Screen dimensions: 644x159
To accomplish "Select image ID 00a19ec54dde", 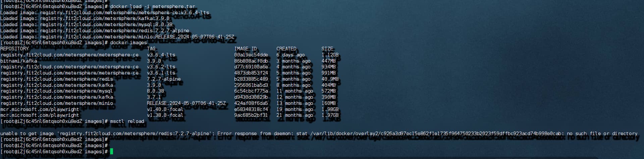I will tap(251, 55).
